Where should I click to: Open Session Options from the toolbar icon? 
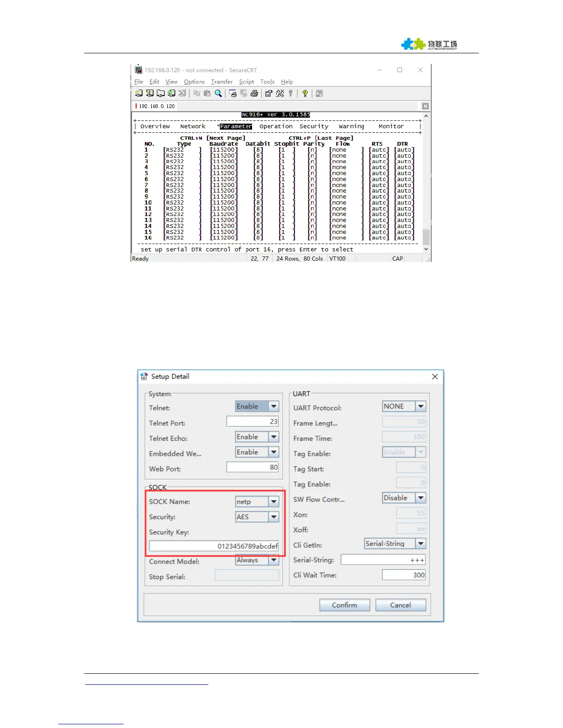coord(269,93)
